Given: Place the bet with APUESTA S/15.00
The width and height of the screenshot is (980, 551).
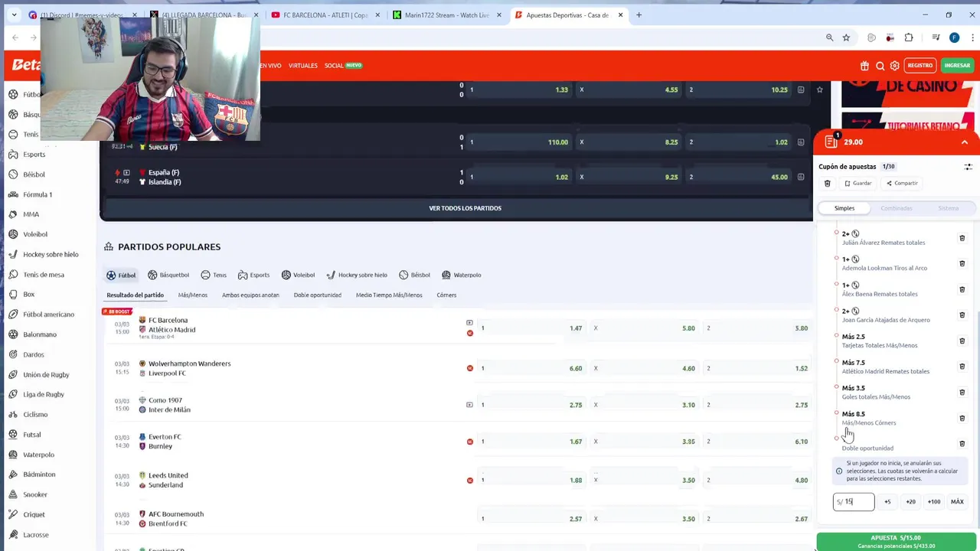Looking at the screenshot, I should coord(896,542).
